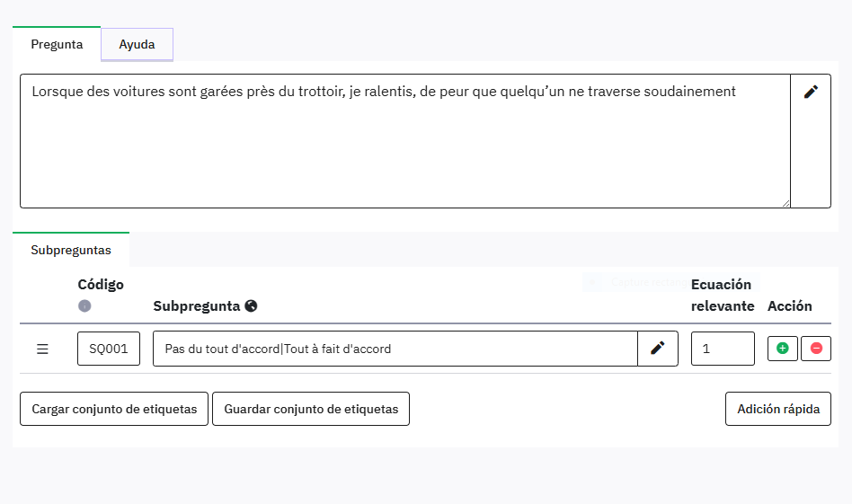Click the Código column header
852x504 pixels.
click(101, 285)
